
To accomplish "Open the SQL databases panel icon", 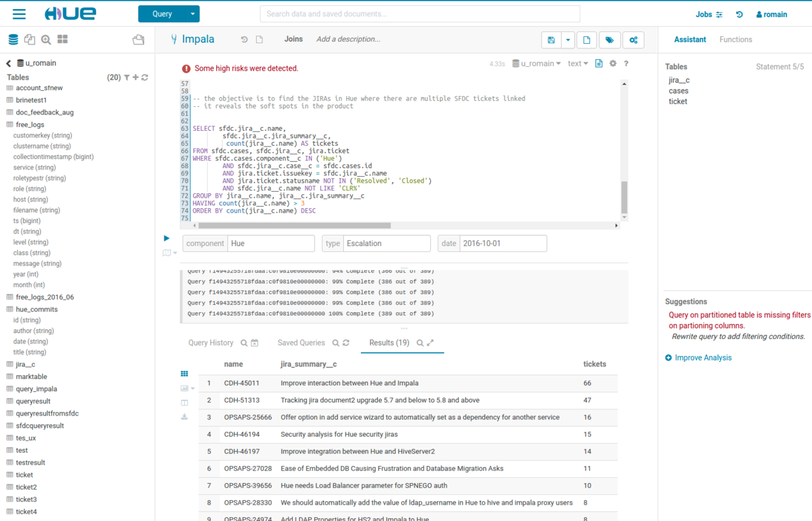I will click(x=13, y=40).
